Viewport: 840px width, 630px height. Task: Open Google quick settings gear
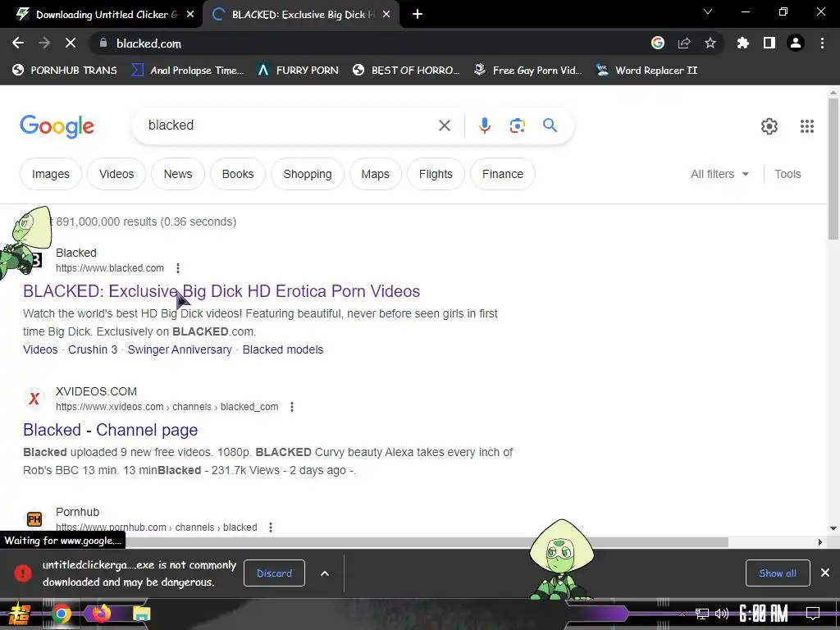point(769,126)
